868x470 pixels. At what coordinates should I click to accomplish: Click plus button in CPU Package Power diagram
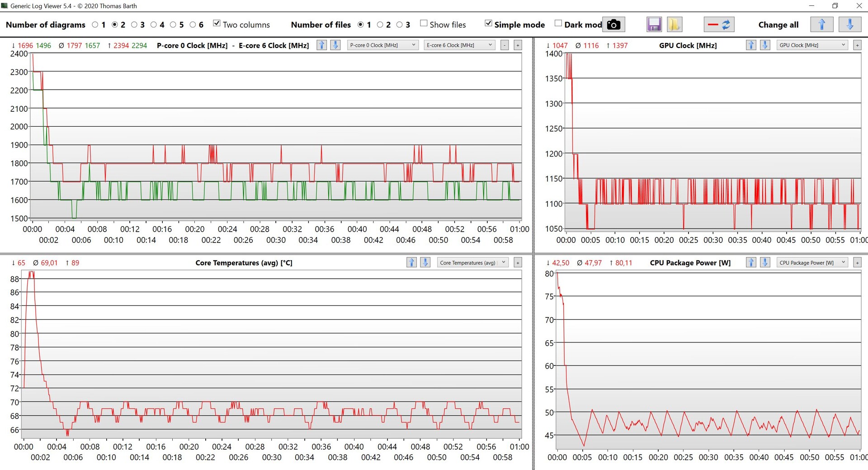pyautogui.click(x=857, y=262)
